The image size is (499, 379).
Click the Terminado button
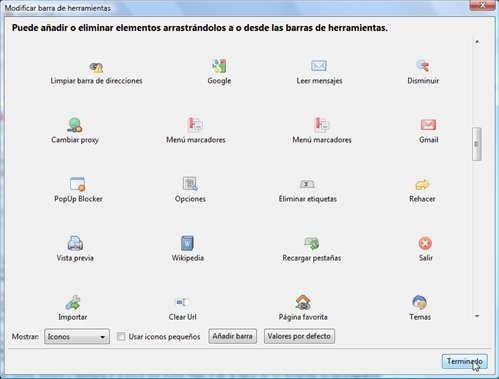tap(465, 361)
